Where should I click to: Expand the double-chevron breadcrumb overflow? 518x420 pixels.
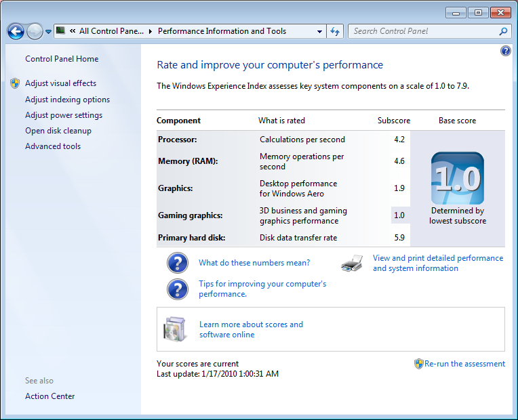[x=73, y=31]
